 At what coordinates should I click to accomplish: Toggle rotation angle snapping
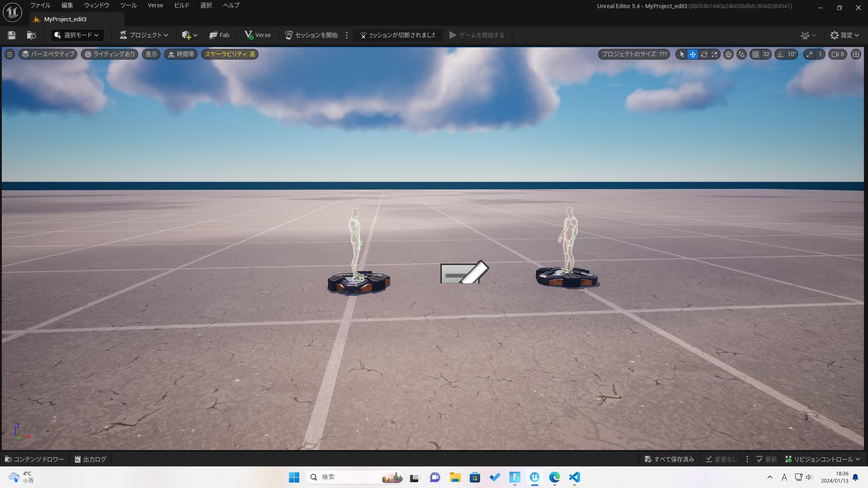pos(781,54)
